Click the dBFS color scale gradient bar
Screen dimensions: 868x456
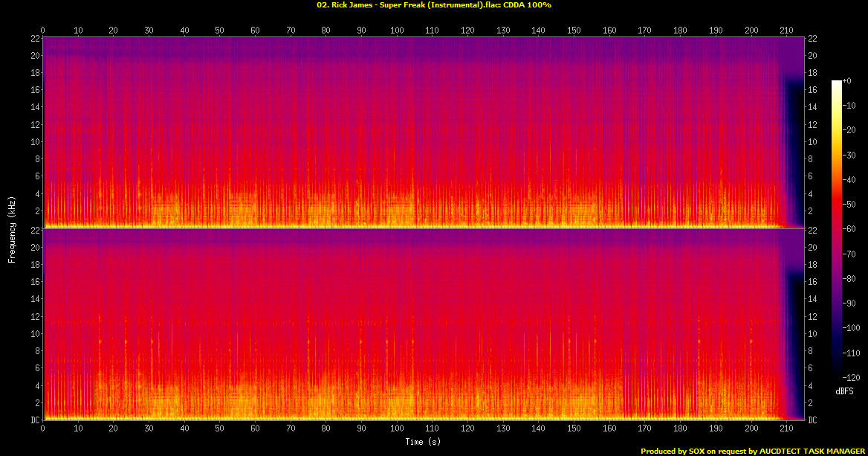(836, 229)
